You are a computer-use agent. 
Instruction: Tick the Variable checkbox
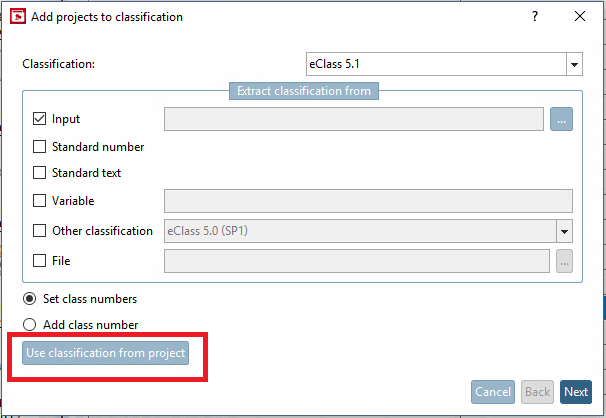coord(39,201)
